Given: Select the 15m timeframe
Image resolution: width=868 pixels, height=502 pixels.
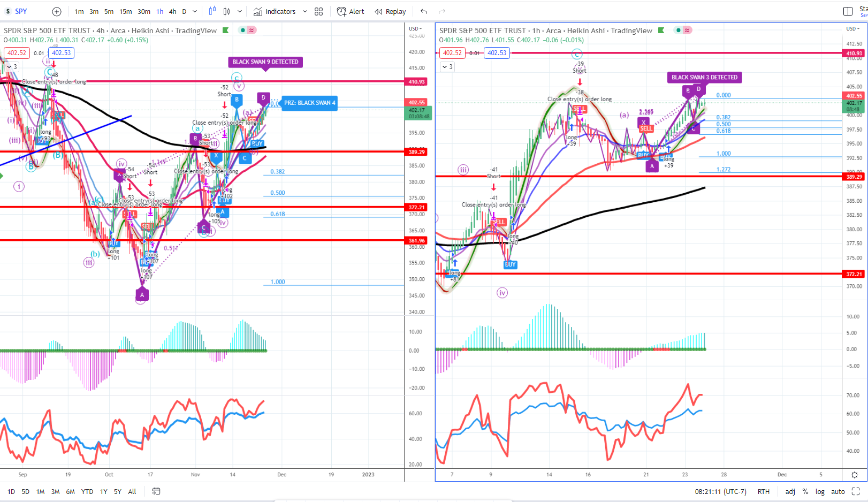Looking at the screenshot, I should pyautogui.click(x=126, y=11).
